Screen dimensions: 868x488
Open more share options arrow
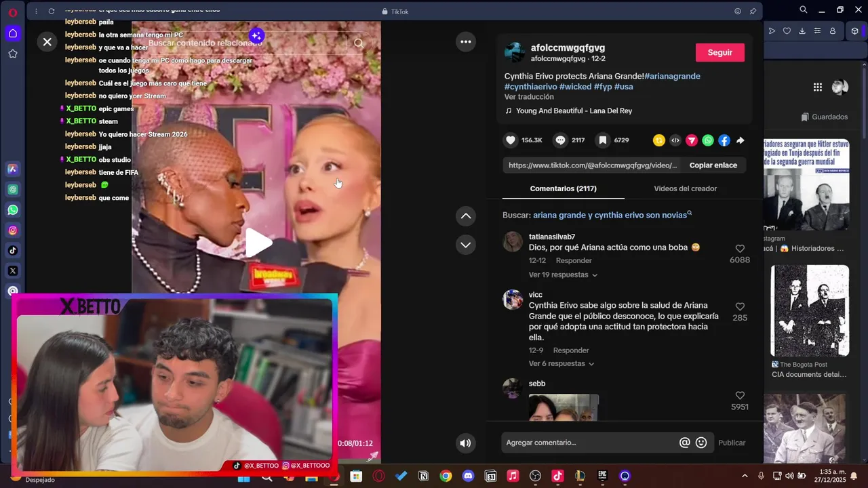(x=741, y=140)
